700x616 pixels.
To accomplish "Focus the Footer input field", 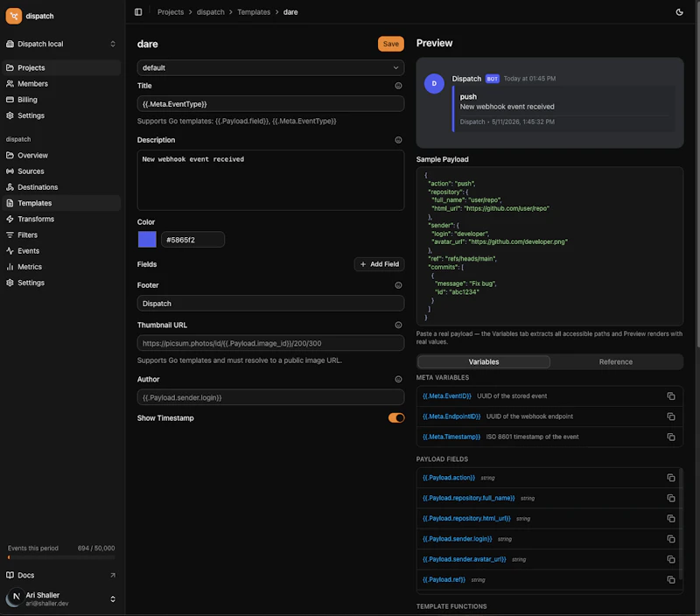I will [x=270, y=304].
